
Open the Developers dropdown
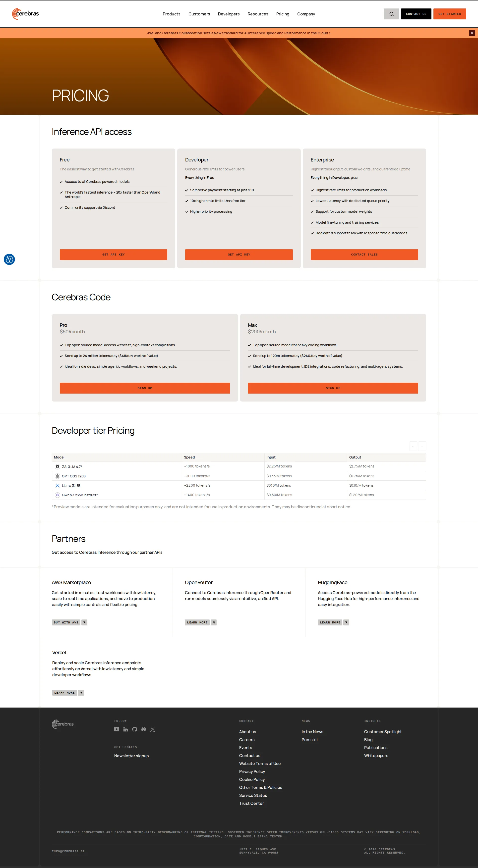(x=229, y=14)
